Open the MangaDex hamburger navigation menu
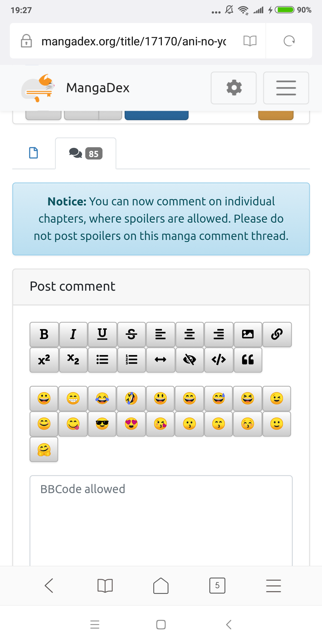The image size is (322, 644). coord(286,88)
